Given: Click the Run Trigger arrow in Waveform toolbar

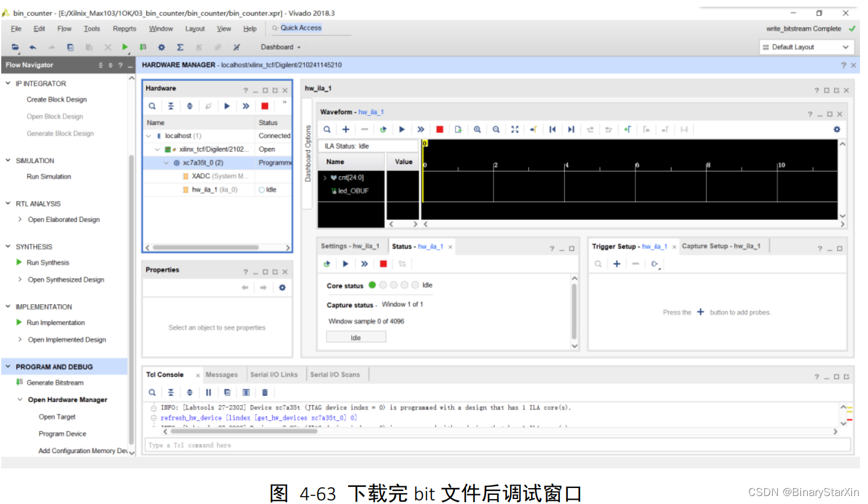Looking at the screenshot, I should point(402,129).
